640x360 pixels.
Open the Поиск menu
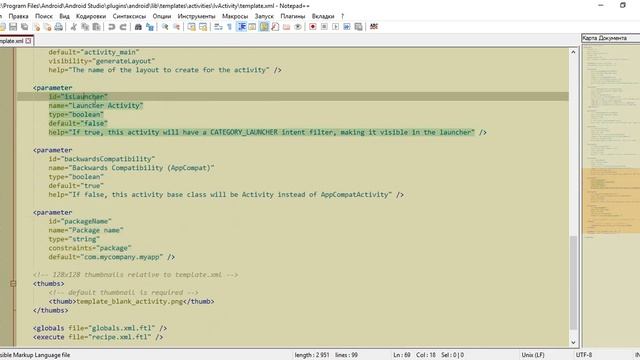tap(44, 16)
